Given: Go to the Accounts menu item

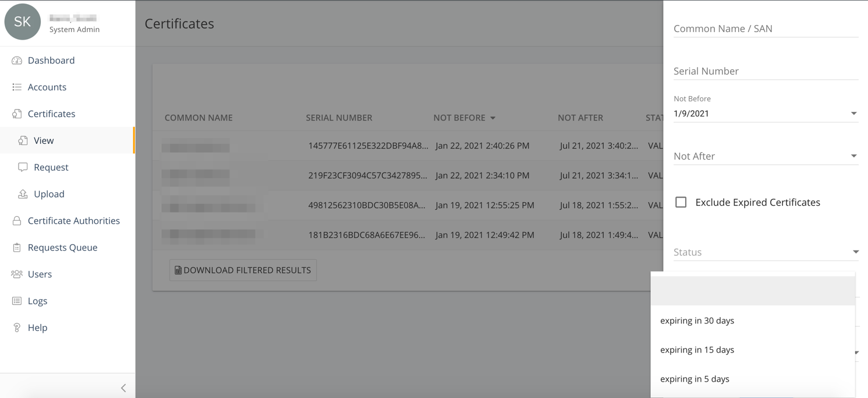Looking at the screenshot, I should [x=47, y=87].
